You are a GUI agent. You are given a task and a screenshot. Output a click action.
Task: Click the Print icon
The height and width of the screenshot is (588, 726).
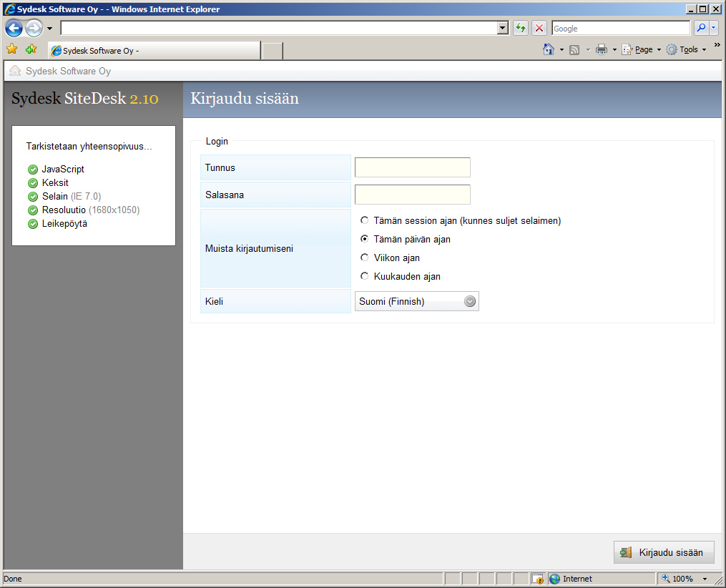pos(602,49)
